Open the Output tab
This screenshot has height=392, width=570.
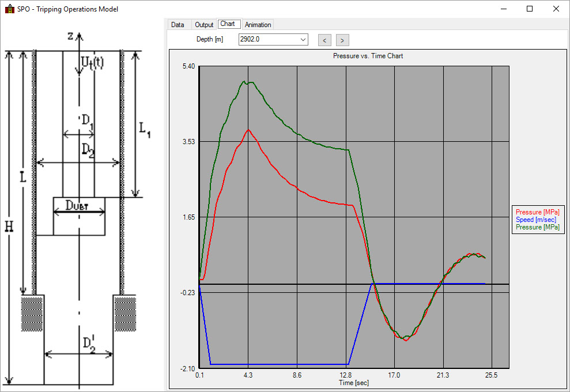pyautogui.click(x=204, y=25)
